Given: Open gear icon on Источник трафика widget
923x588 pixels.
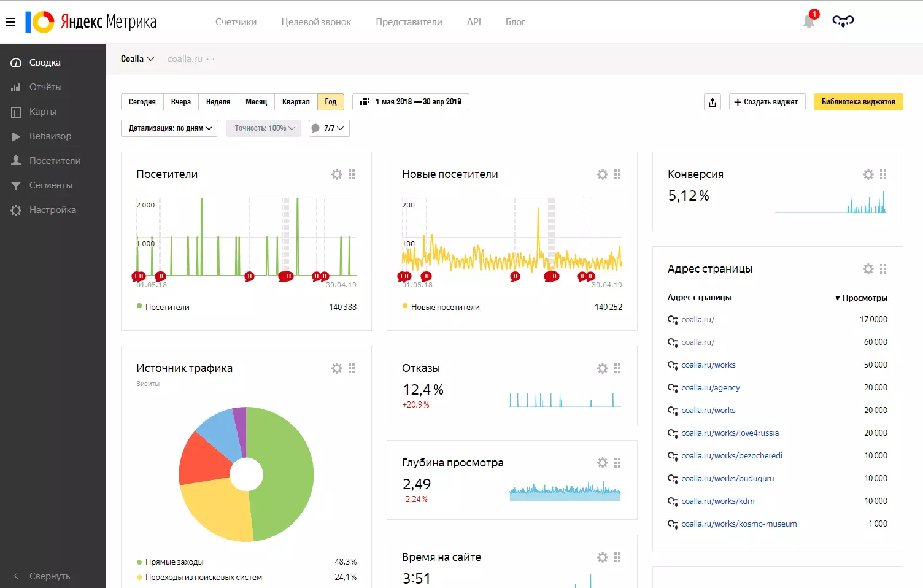Looking at the screenshot, I should tap(337, 368).
